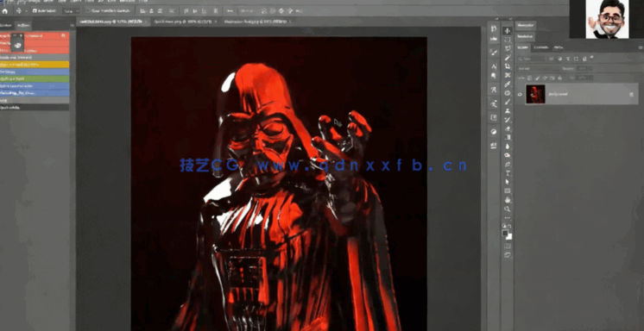Toggle lock position icon
Viewport: 644px width, 331px height.
pos(545,78)
